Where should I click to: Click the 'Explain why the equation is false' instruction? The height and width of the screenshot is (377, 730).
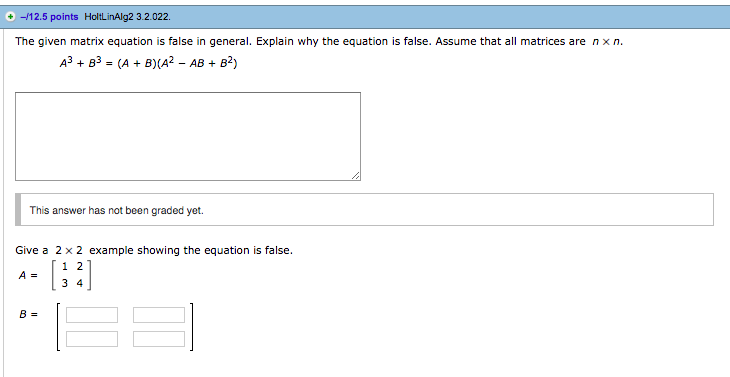pyautogui.click(x=344, y=41)
